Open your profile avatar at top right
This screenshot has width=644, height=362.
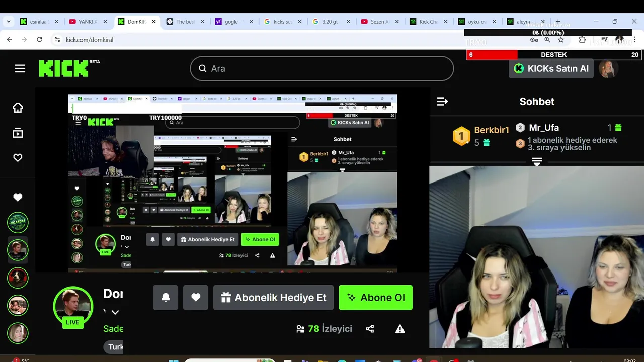tap(608, 69)
